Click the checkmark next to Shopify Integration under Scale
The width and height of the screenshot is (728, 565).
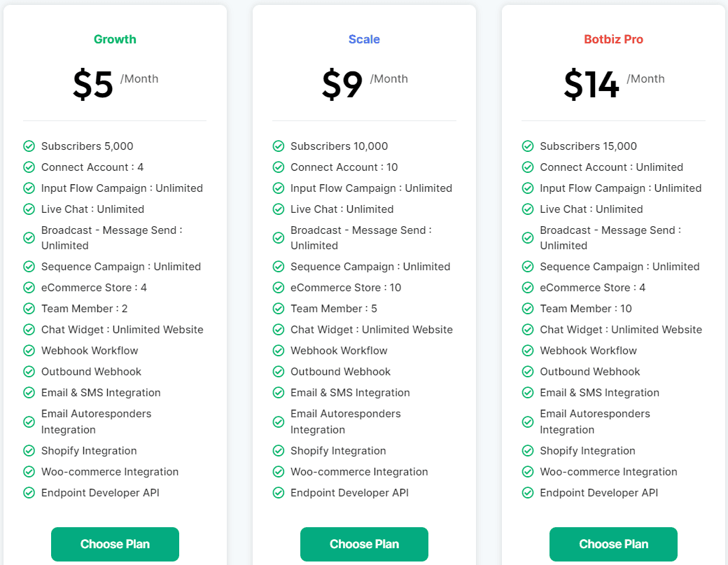click(278, 450)
